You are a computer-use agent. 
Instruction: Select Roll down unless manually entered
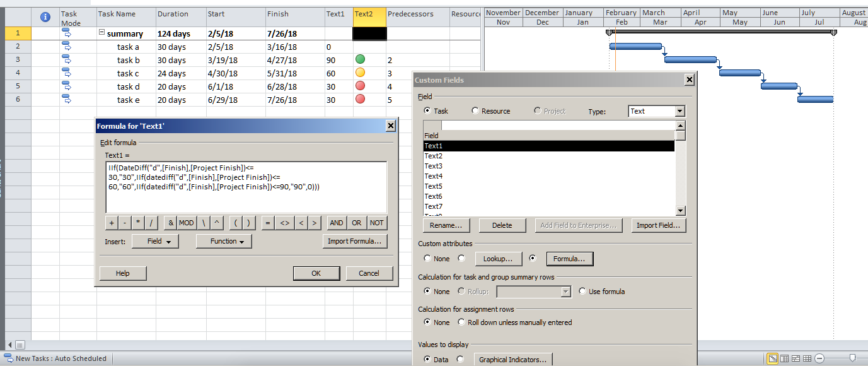click(462, 322)
